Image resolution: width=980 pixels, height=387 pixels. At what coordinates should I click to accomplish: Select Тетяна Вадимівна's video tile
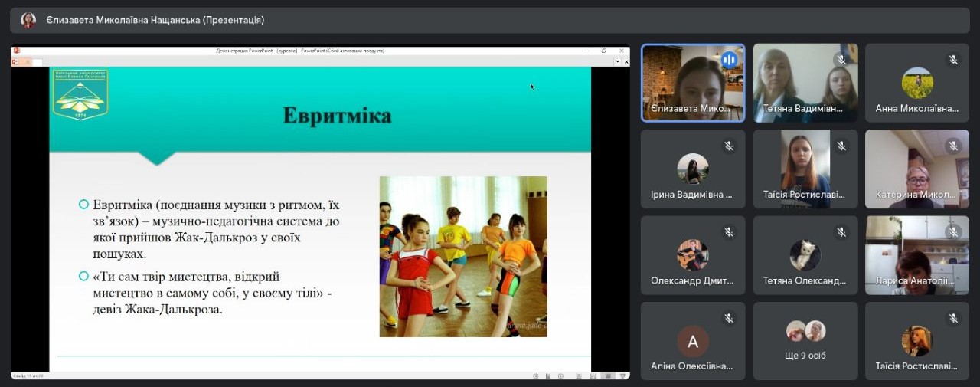pos(805,82)
